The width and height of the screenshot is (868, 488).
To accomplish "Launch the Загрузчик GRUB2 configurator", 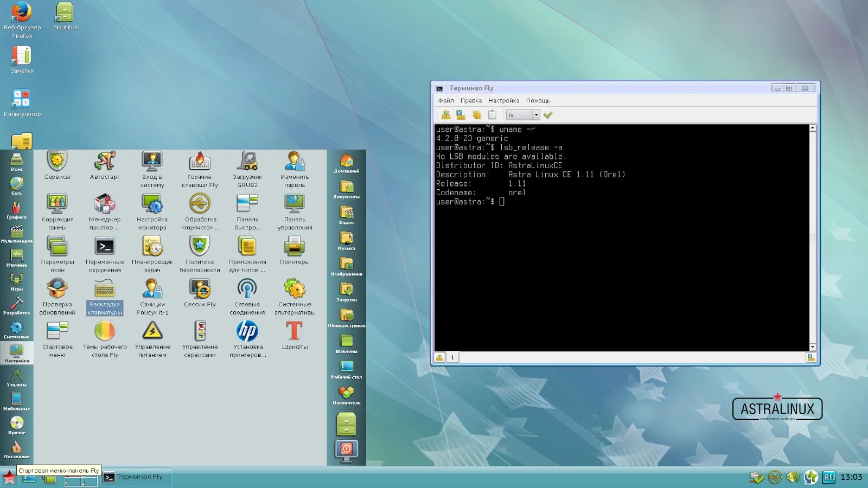I will pos(247,169).
